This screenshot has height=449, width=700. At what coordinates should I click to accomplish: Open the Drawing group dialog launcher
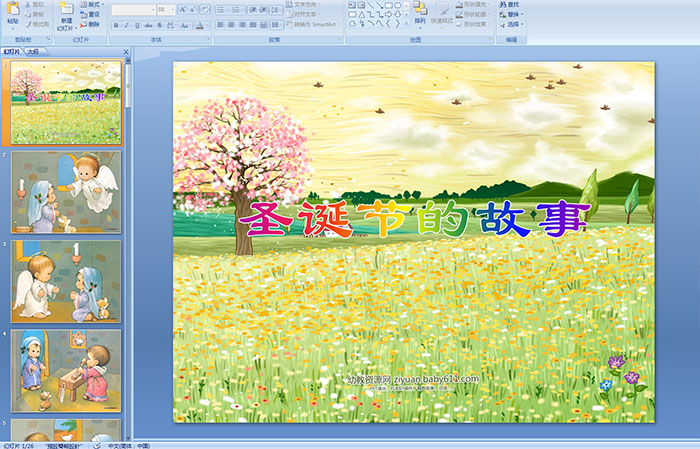click(x=491, y=39)
